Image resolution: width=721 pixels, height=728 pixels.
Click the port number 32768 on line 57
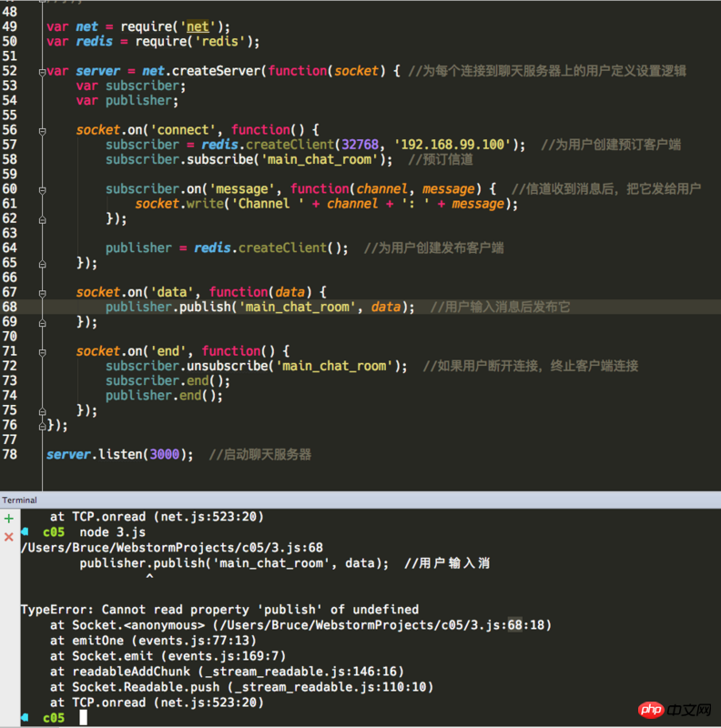coord(360,145)
